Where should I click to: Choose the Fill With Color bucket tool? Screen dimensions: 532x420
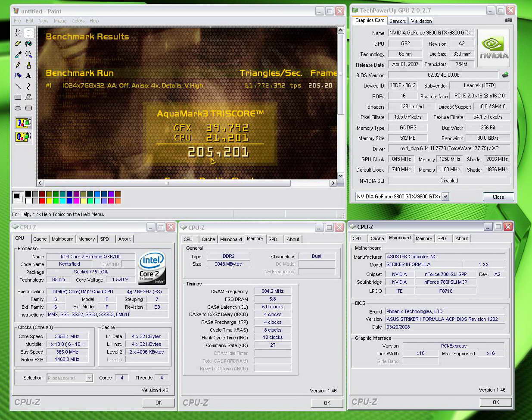pos(29,44)
